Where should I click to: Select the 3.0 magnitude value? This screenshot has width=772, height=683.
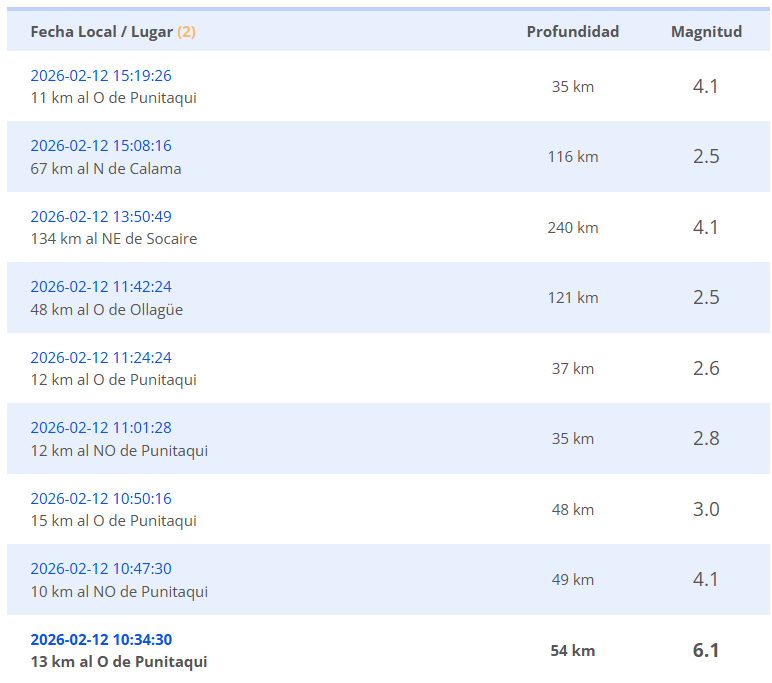coord(706,510)
